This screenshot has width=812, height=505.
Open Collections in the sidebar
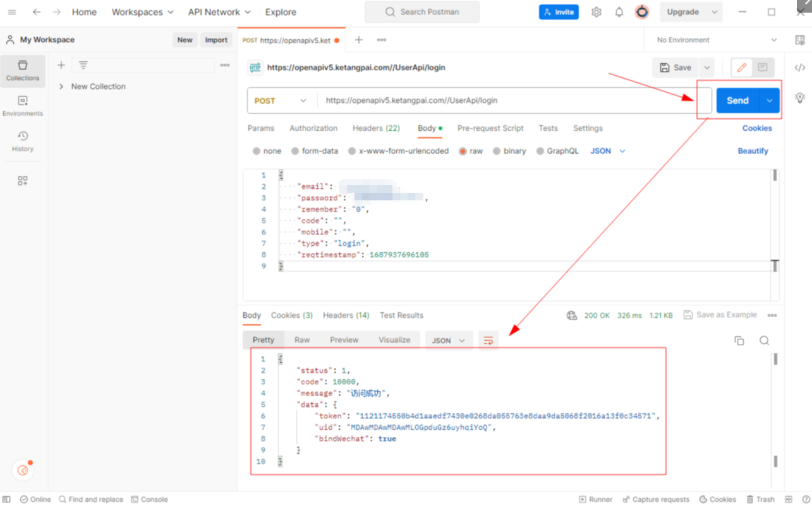23,71
